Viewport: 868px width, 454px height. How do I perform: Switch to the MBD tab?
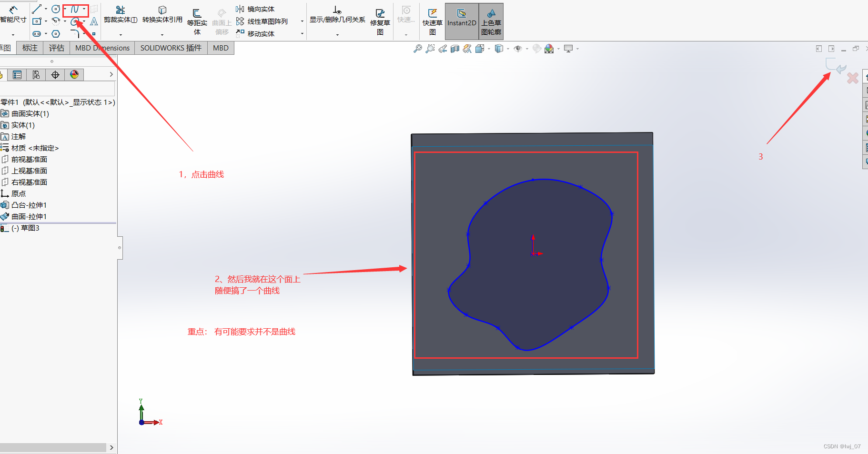221,48
